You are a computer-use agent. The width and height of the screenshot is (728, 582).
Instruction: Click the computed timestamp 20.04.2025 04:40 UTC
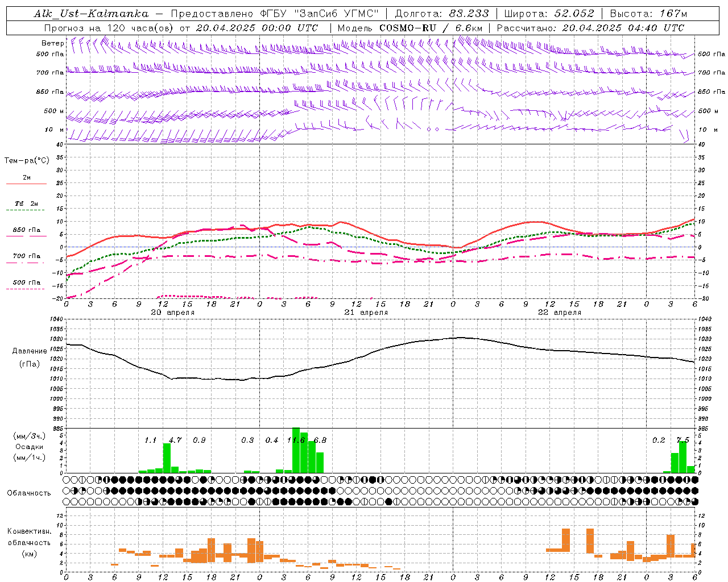point(623,28)
